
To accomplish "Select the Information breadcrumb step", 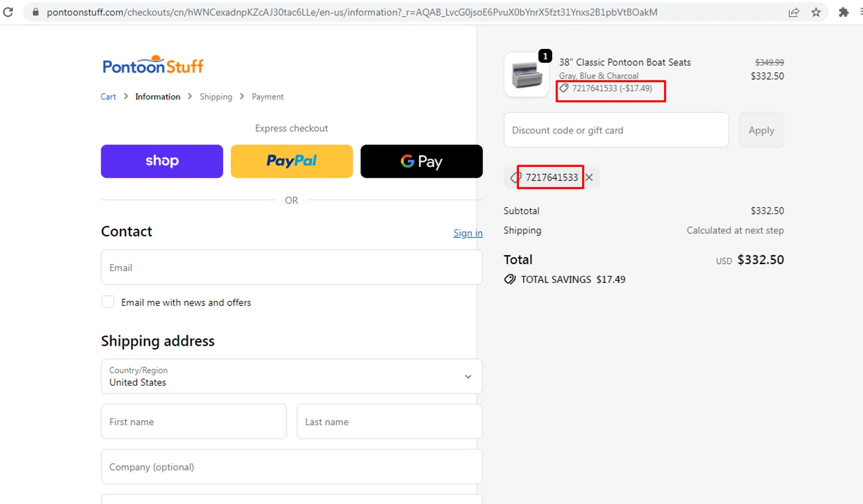I will (x=158, y=97).
